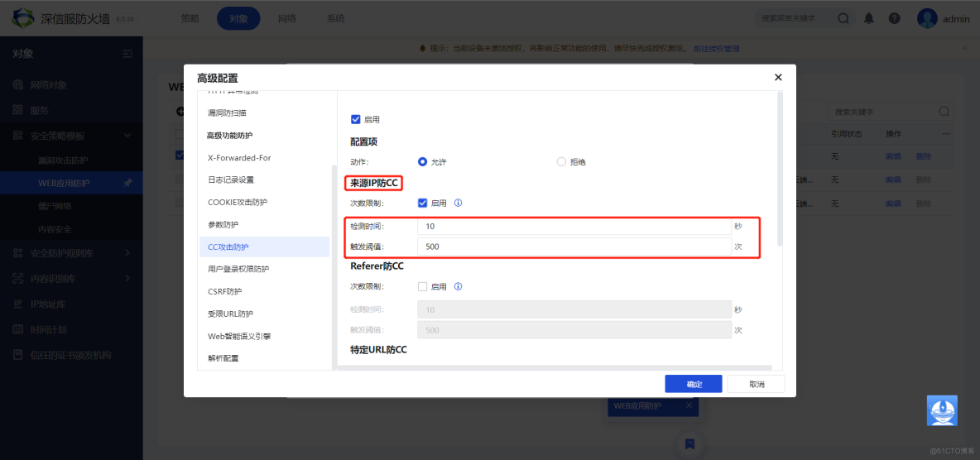Click the admin user avatar
Viewport: 980px width, 460px height.
(927, 18)
